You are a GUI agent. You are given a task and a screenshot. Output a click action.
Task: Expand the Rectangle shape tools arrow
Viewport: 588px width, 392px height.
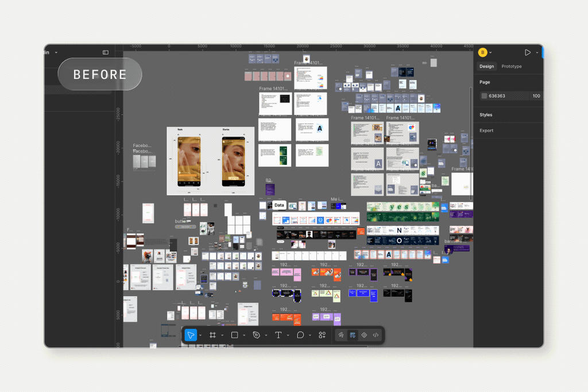coord(244,335)
